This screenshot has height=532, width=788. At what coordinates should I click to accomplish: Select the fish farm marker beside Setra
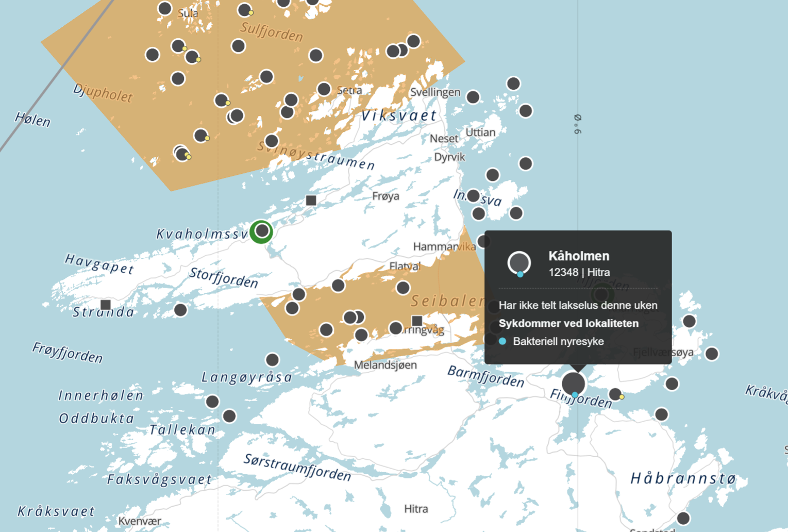tap(324, 89)
